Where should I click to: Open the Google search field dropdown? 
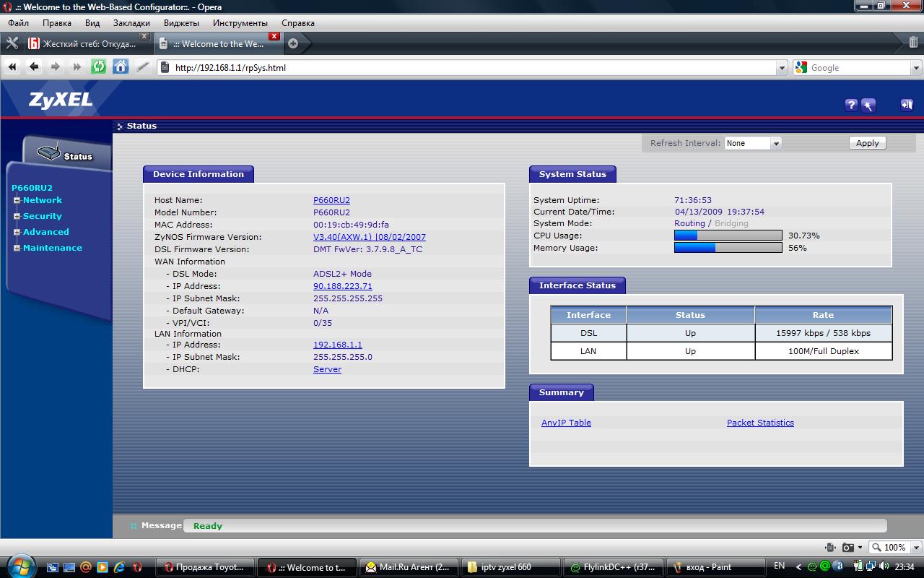pyautogui.click(x=917, y=67)
